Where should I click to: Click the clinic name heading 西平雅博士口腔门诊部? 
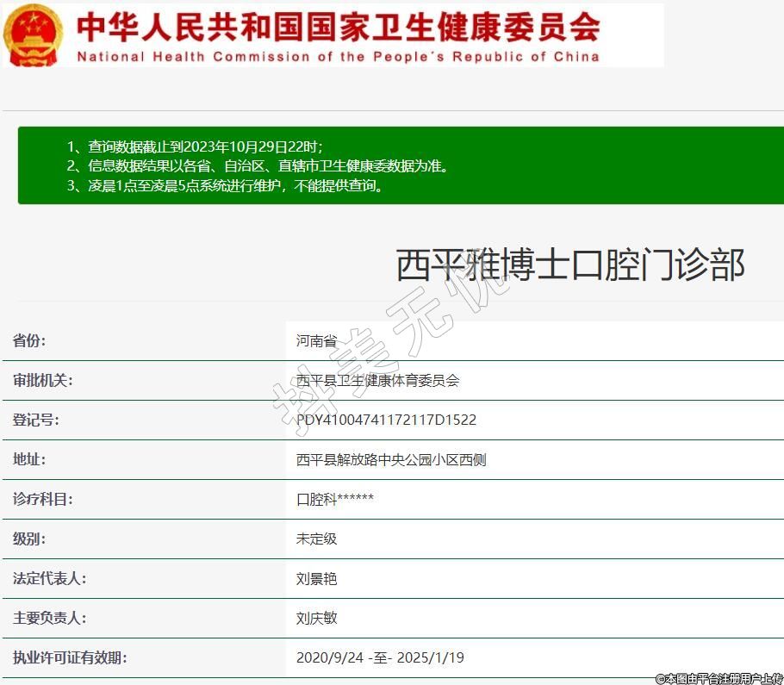tap(569, 265)
